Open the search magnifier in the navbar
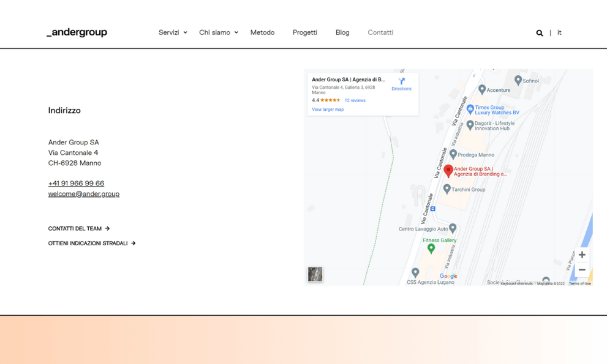The width and height of the screenshot is (607, 364). click(x=539, y=32)
